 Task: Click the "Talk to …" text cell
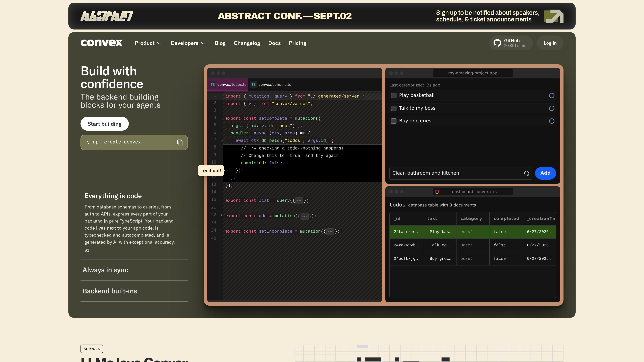coord(440,245)
